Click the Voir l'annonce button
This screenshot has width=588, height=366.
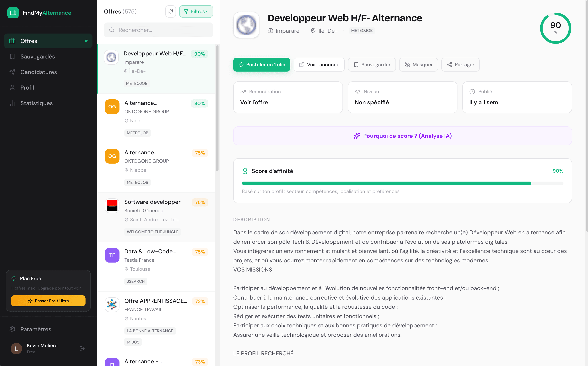click(319, 65)
